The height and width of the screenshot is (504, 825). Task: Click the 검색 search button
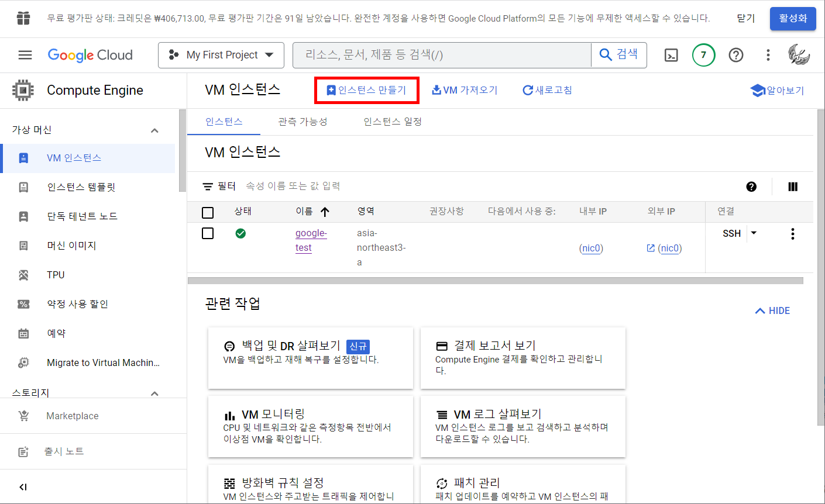point(619,55)
